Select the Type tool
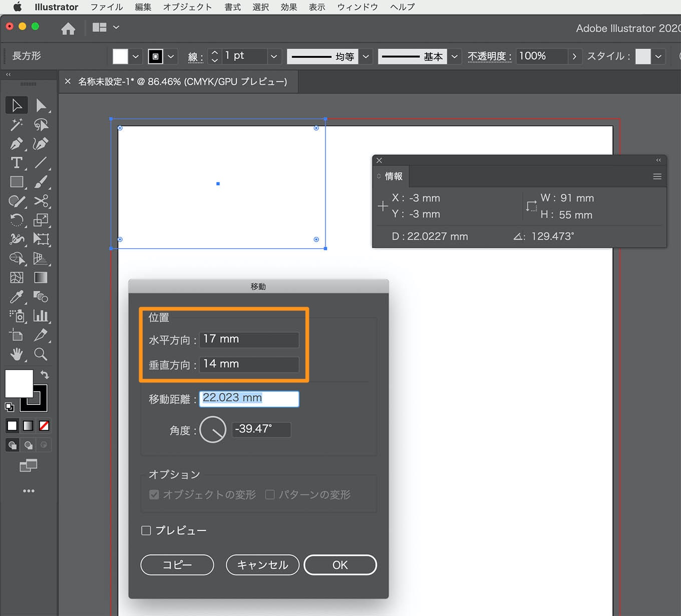 (17, 163)
